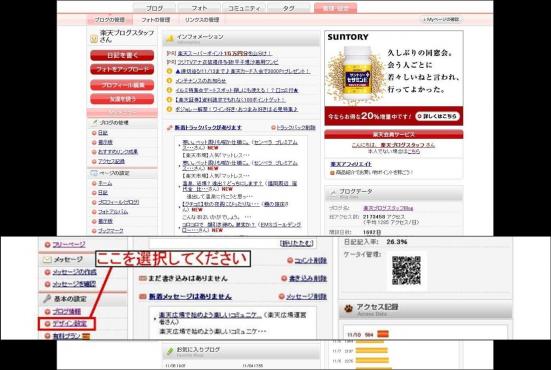Open the メッセージを確認 link
The width and height of the screenshot is (551, 370).
point(74,284)
